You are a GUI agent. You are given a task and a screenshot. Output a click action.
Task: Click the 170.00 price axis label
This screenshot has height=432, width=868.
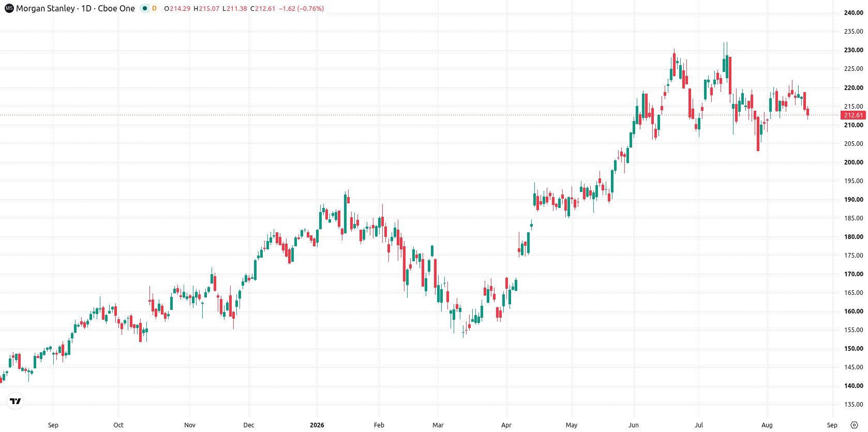click(854, 274)
